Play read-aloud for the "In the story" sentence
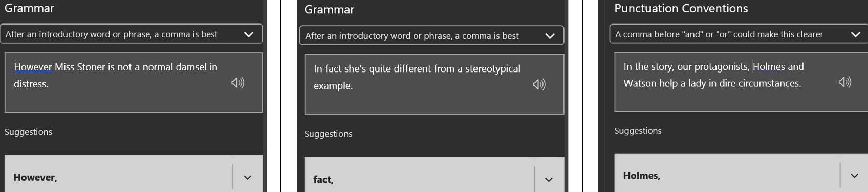868x192 pixels. click(844, 82)
